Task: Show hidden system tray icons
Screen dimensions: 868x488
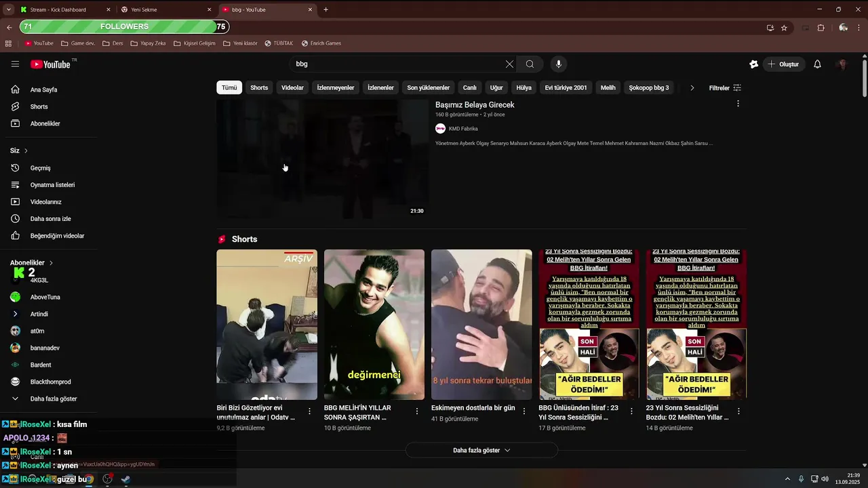Action: point(787,479)
